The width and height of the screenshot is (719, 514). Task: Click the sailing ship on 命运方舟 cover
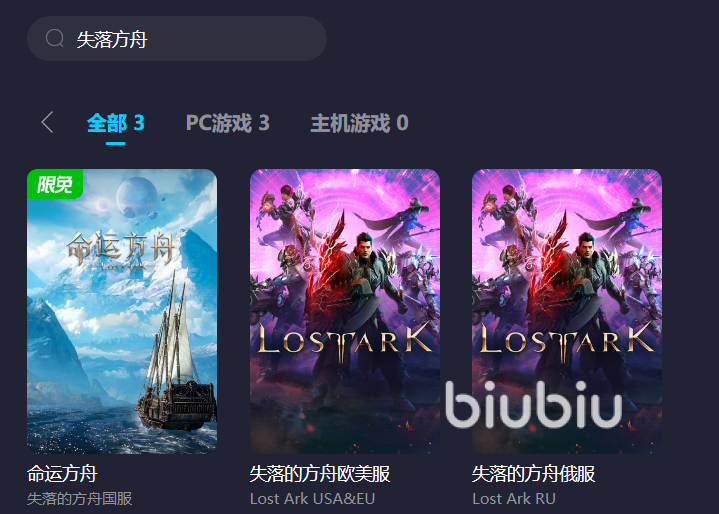click(x=177, y=353)
